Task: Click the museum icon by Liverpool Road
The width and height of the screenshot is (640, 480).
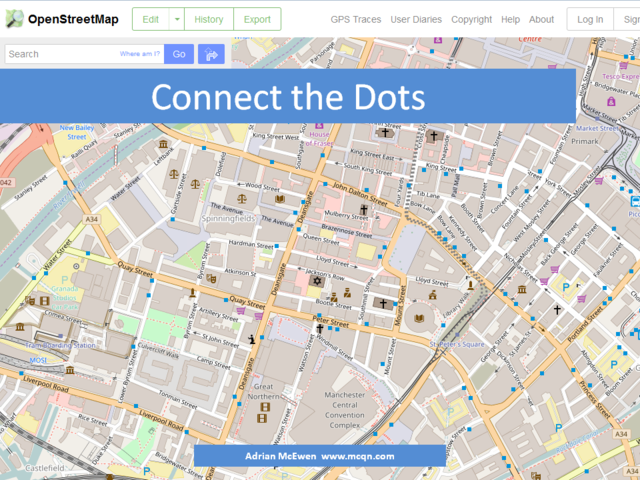Action: click(70, 370)
